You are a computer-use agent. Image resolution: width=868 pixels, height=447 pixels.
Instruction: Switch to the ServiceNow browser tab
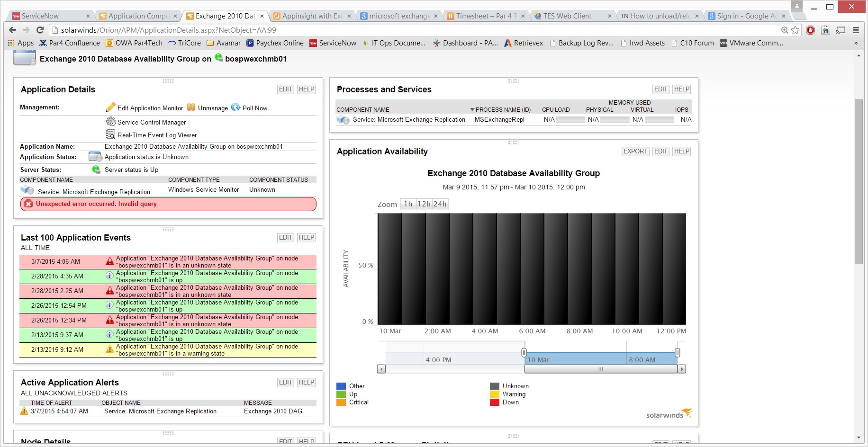coord(50,16)
